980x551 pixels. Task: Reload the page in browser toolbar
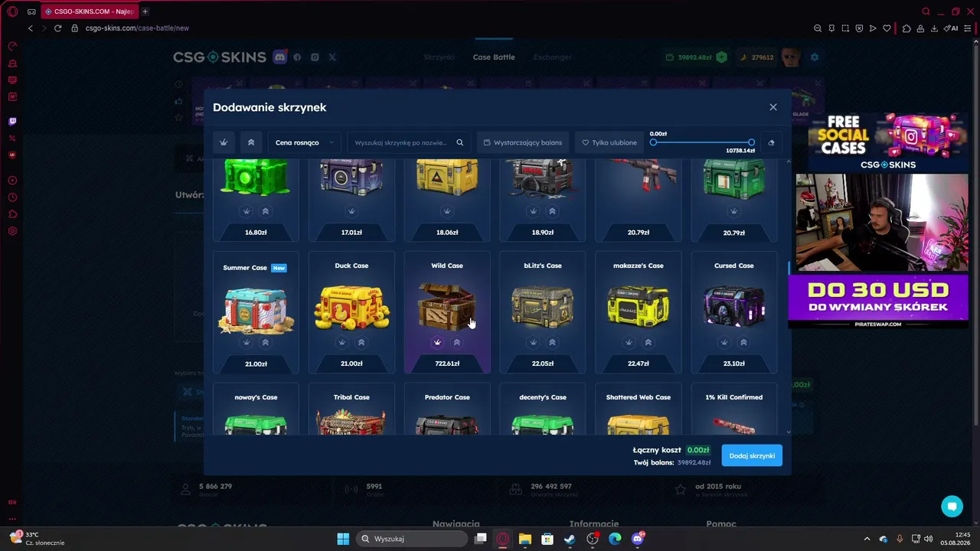pos(57,28)
